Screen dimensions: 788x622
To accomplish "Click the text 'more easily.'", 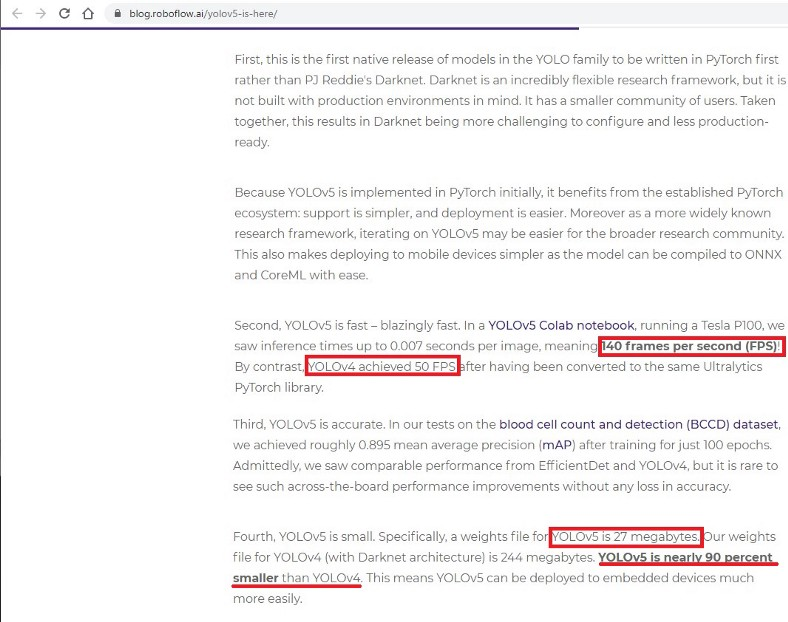I will click(x=267, y=598).
